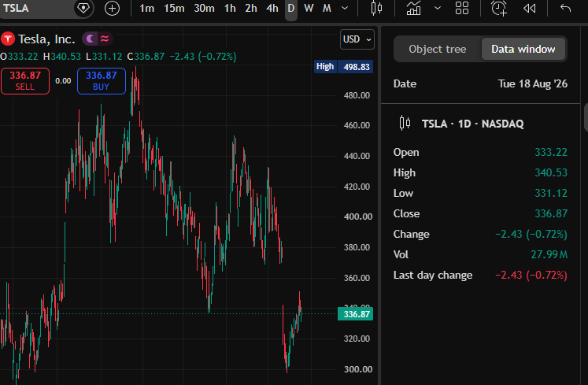Open the layout grid selector icon
This screenshot has height=385, width=588.
(x=462, y=8)
